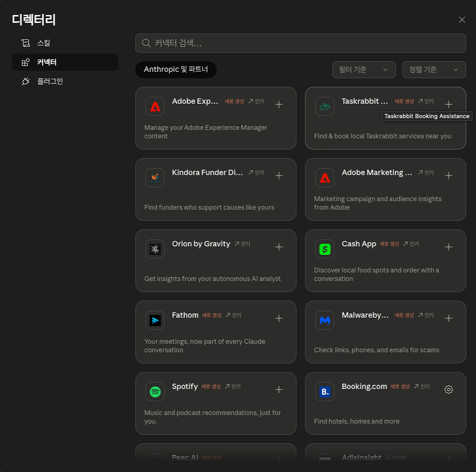Click the 새로 생성 badge on Spotify
The image size is (476, 472).
point(211,387)
